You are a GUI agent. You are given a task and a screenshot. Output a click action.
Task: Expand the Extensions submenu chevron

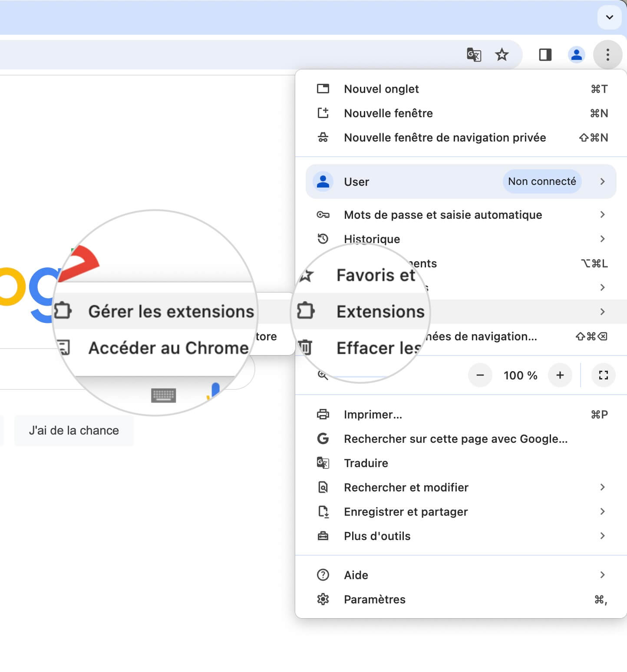coord(602,312)
